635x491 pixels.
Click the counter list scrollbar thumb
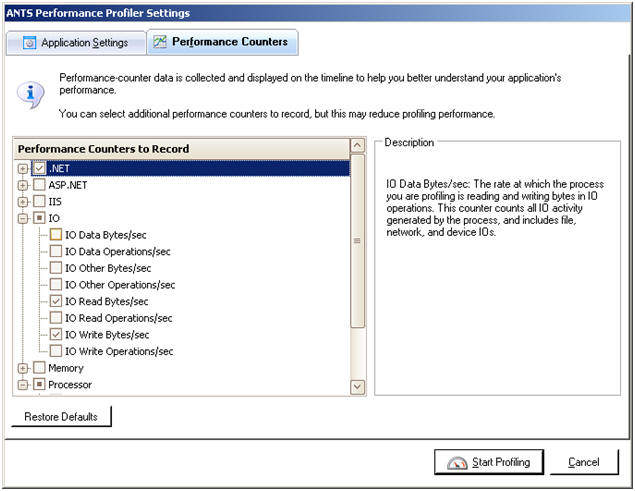tap(357, 241)
